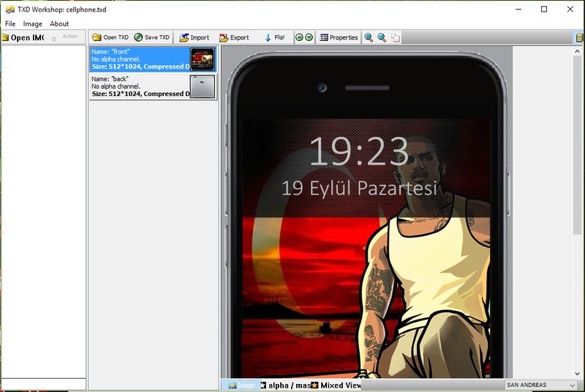585x392 pixels.
Task: Click the TXD Workshop title bar icon
Action: (10, 10)
